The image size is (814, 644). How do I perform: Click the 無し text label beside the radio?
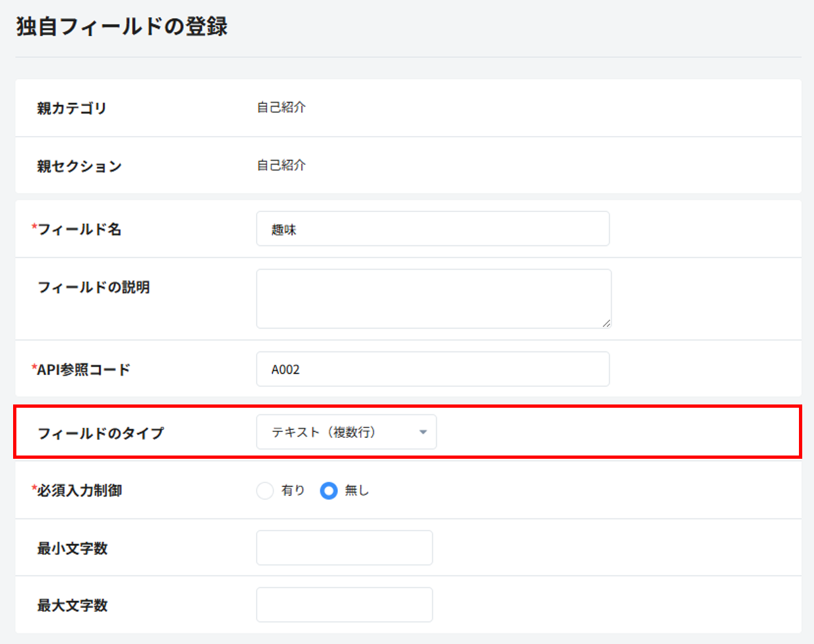[357, 490]
